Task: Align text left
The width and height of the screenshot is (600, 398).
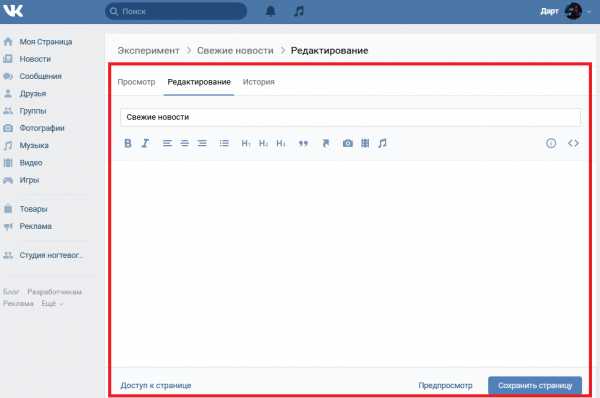Action: pos(167,143)
